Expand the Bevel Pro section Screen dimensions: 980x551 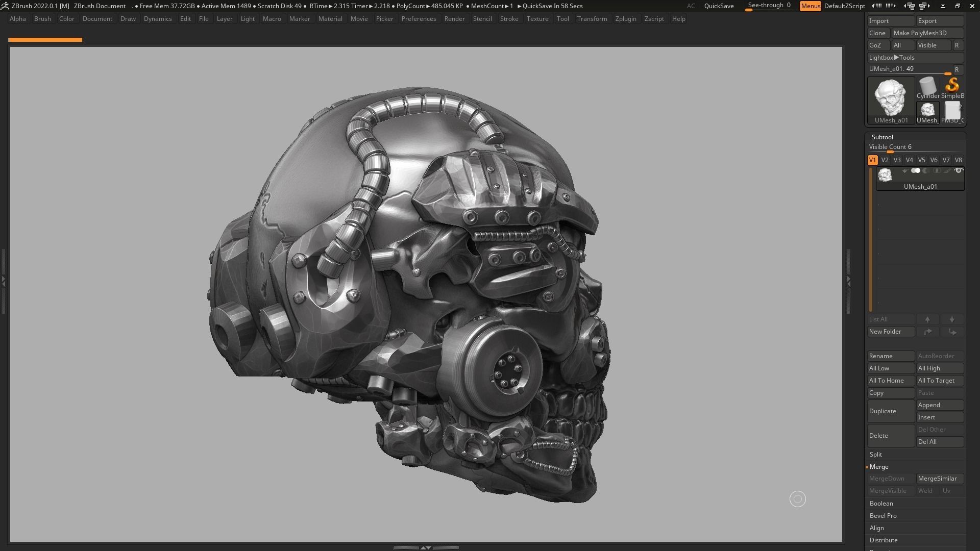click(883, 516)
